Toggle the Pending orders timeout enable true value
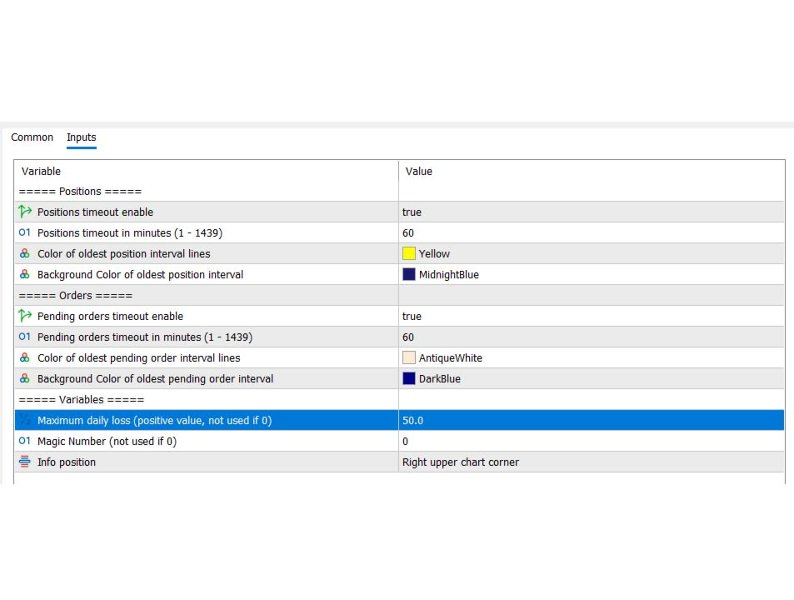This screenshot has height=600, width=794. point(591,316)
